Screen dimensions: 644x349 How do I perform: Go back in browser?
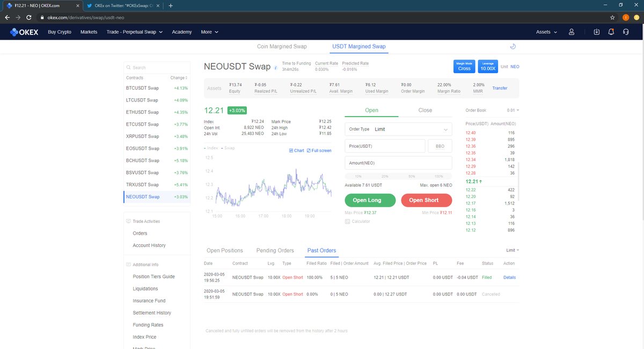[7, 17]
